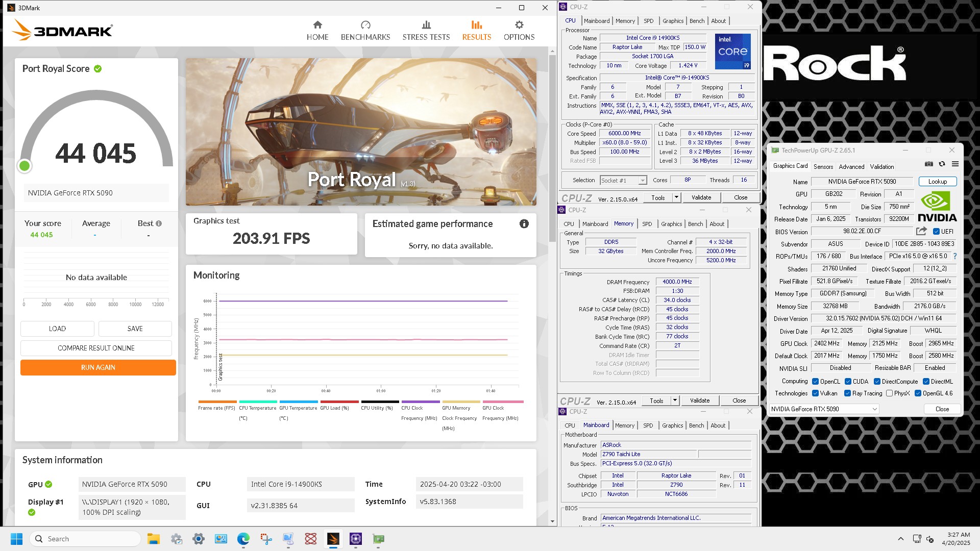Click COMPARE RESULT ONLINE
The height and width of the screenshot is (551, 980).
[x=96, y=348]
